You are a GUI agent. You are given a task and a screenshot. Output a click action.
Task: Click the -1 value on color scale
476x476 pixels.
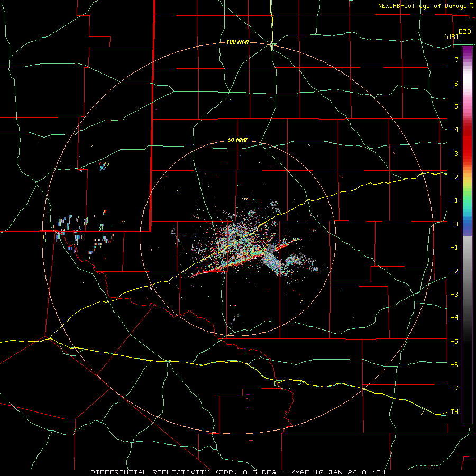point(454,248)
